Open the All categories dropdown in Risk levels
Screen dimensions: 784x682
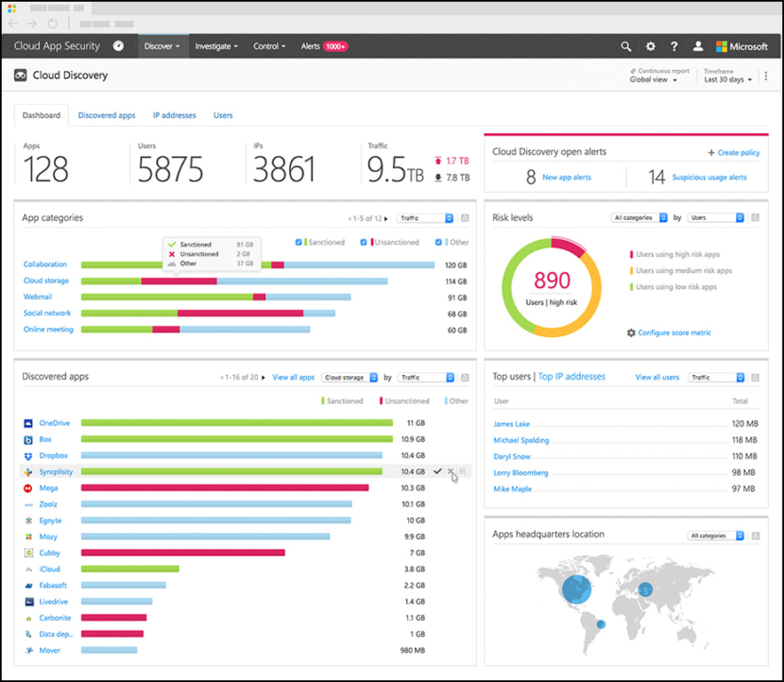coord(638,217)
